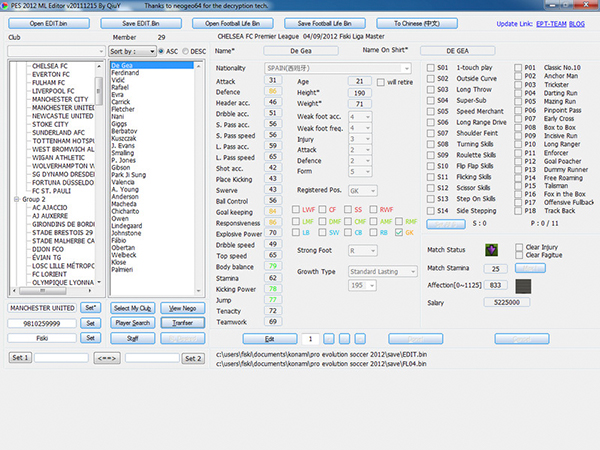Click Save Football Life Bin button
The image size is (600, 450).
click(x=325, y=23)
